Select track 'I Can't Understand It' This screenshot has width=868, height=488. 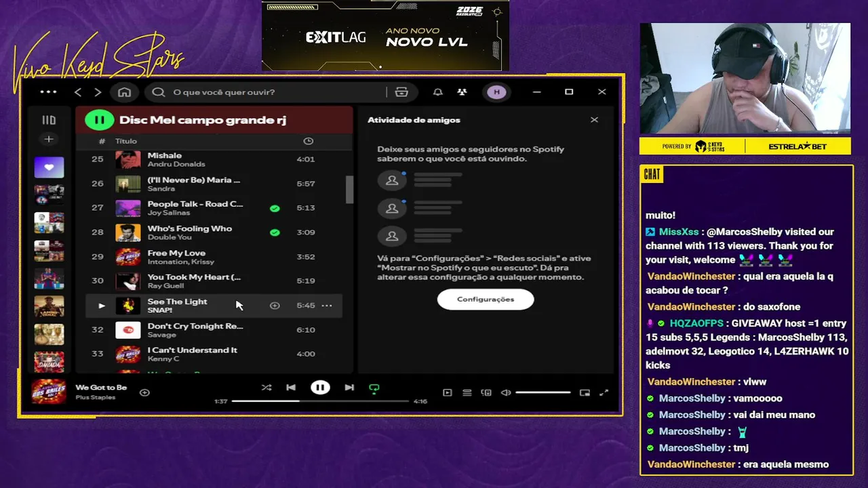pyautogui.click(x=214, y=354)
